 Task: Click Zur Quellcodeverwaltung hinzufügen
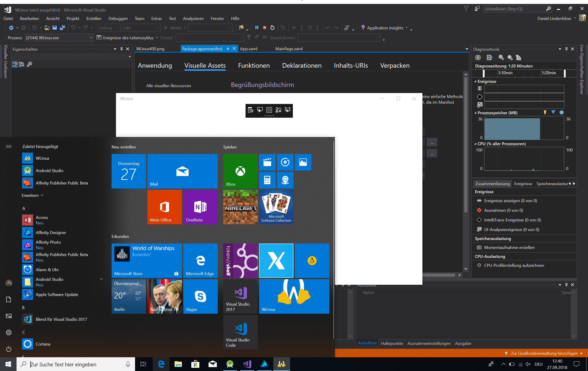click(544, 353)
